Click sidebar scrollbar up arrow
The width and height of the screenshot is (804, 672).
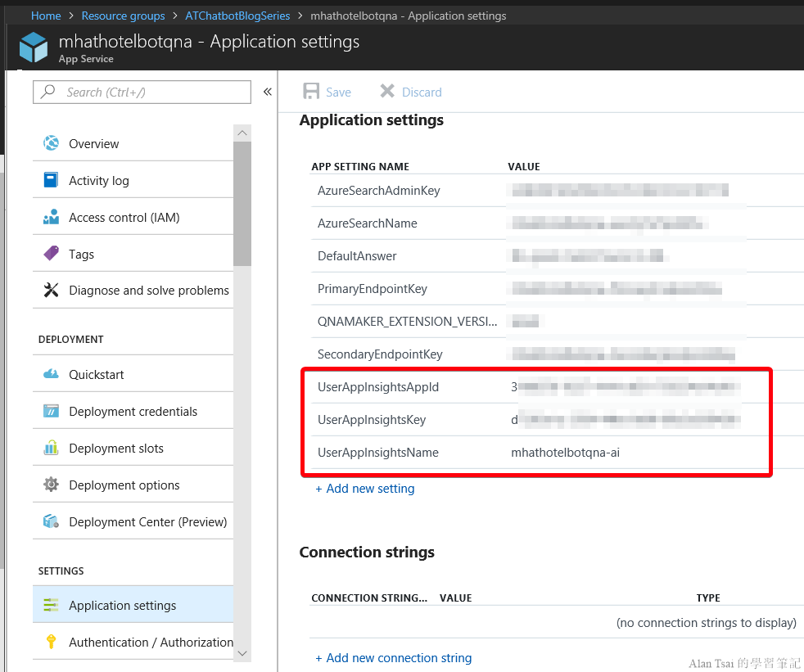pos(242,133)
